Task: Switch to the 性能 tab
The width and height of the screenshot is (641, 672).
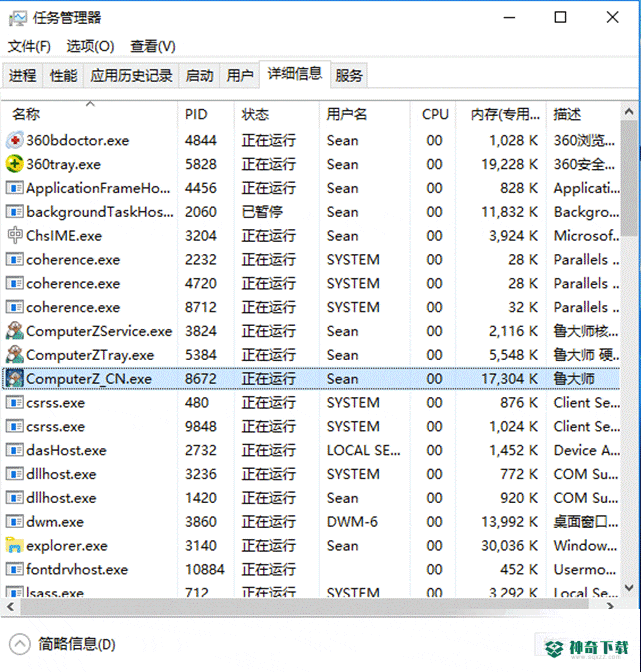Action: tap(63, 76)
